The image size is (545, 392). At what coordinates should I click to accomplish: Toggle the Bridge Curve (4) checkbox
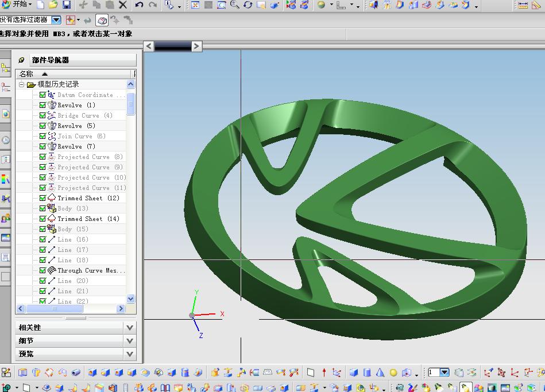42,115
